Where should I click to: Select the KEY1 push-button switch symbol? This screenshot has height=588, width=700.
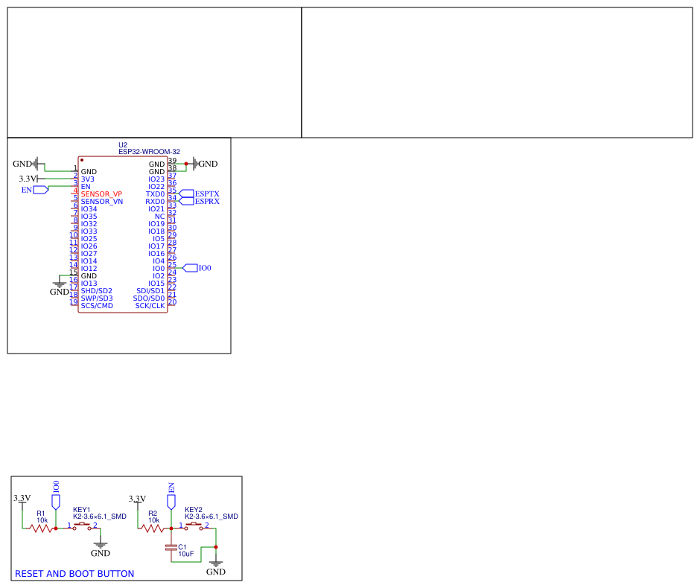[x=83, y=526]
